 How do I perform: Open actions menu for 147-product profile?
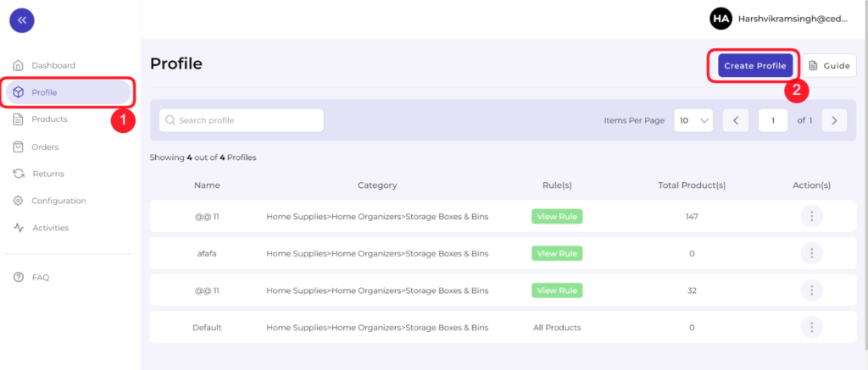point(811,216)
